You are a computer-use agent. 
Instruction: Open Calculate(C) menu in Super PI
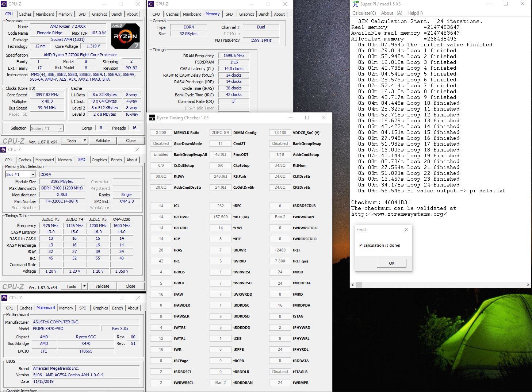364,13
